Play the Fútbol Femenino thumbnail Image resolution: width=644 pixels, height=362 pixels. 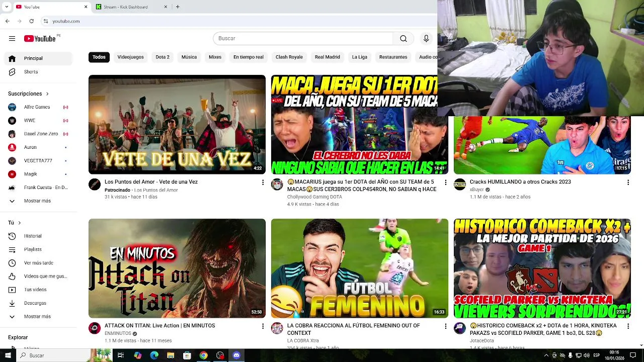pos(360,268)
